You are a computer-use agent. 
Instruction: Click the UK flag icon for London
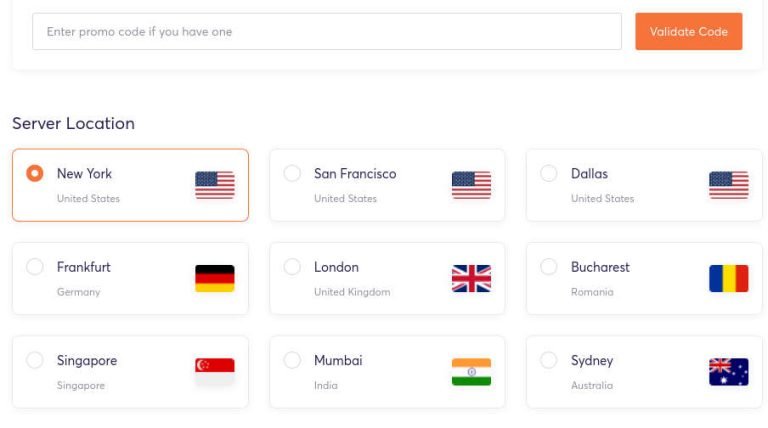pyautogui.click(x=471, y=278)
